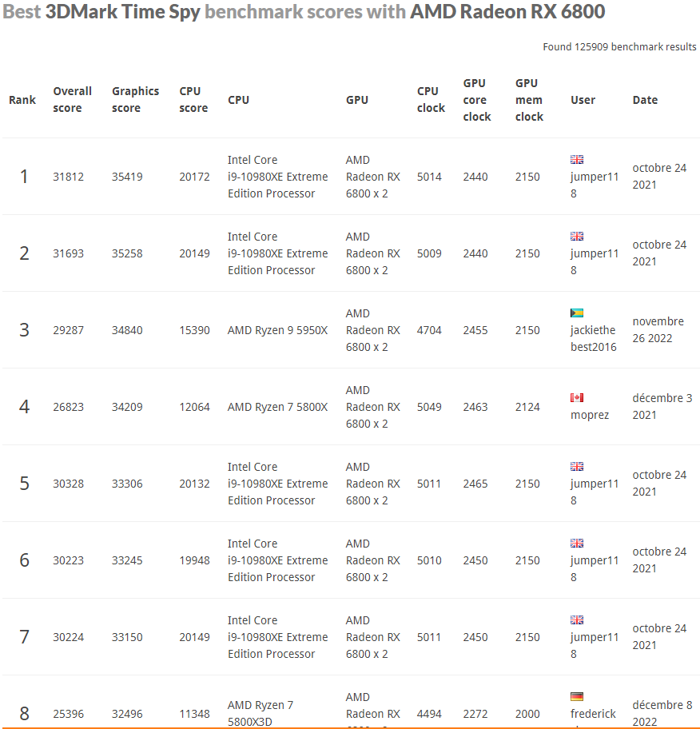This screenshot has height=729, width=700.
Task: Click the German flag above frederick
Action: coord(577,696)
